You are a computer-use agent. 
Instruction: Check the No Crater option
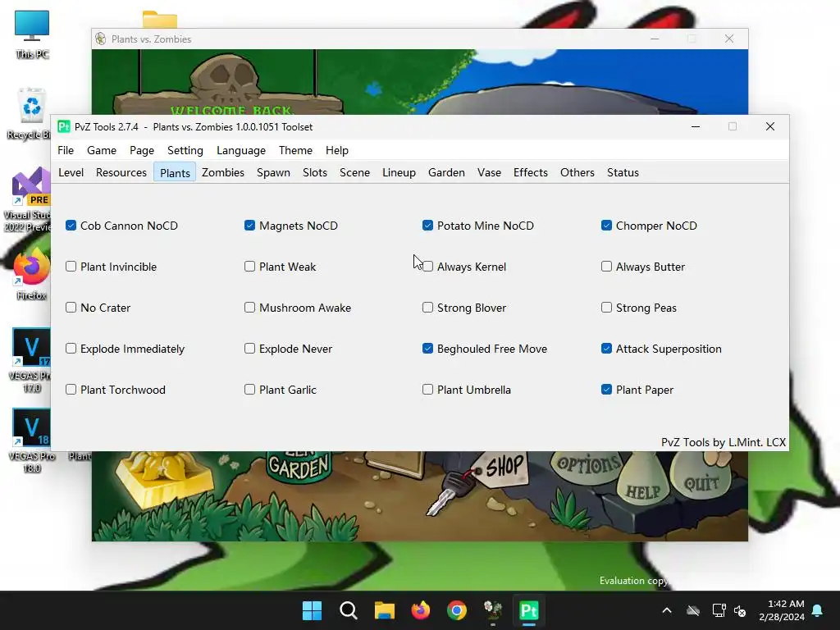[71, 308]
